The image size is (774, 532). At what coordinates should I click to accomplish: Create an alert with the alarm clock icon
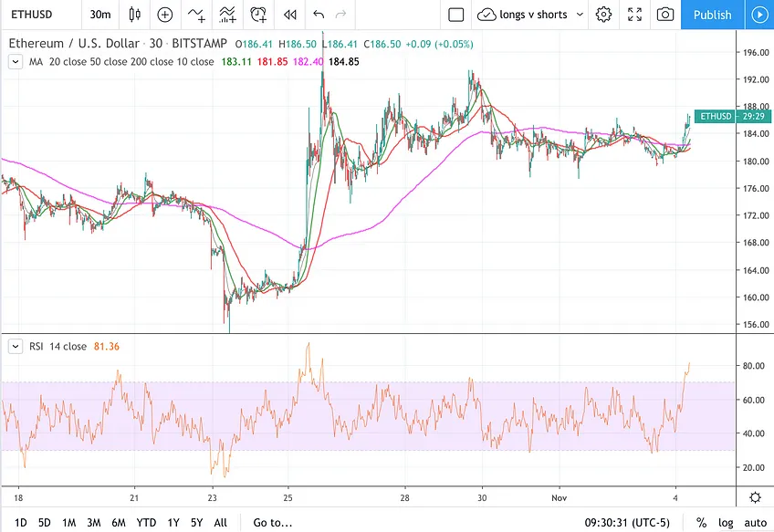258,15
